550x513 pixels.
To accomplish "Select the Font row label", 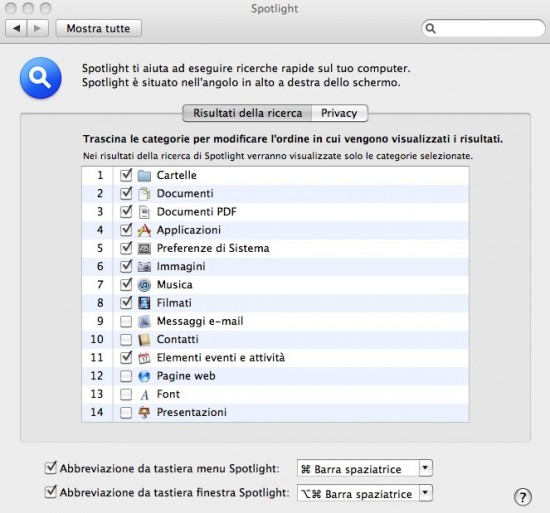I will 168,394.
